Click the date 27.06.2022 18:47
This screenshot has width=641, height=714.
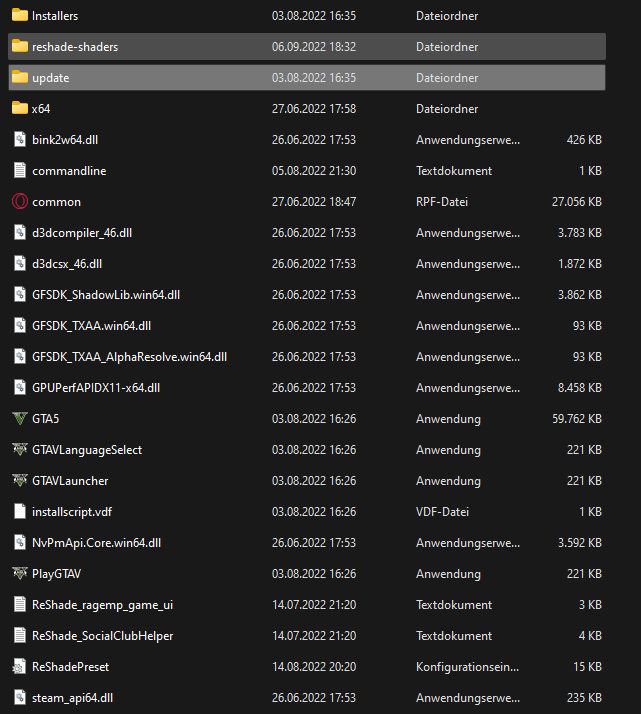click(314, 202)
